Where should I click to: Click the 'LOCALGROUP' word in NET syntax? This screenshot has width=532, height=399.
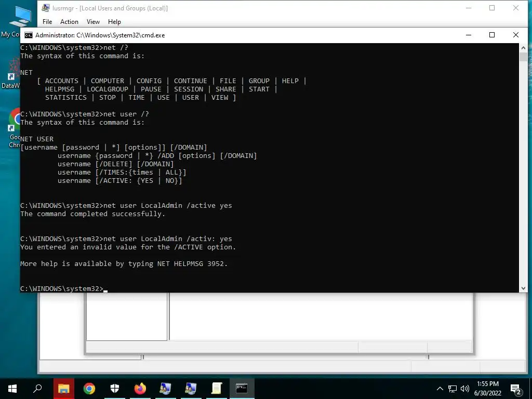[108, 89]
